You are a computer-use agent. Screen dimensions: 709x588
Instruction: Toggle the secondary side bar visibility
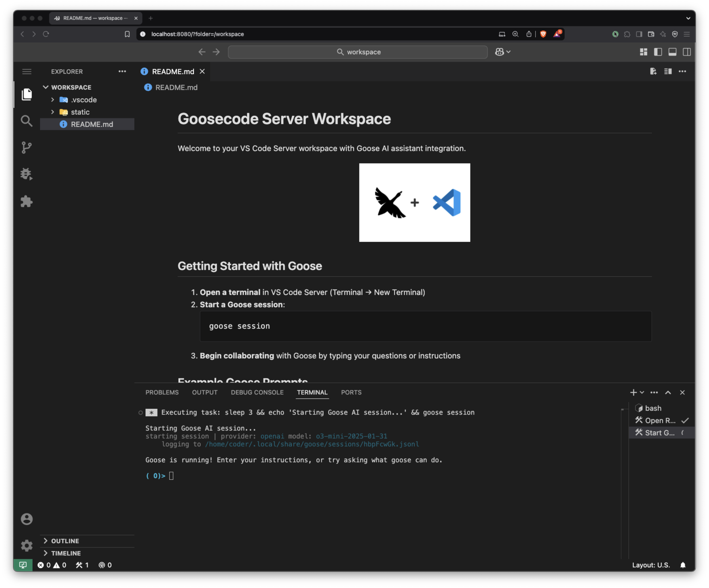coord(686,52)
